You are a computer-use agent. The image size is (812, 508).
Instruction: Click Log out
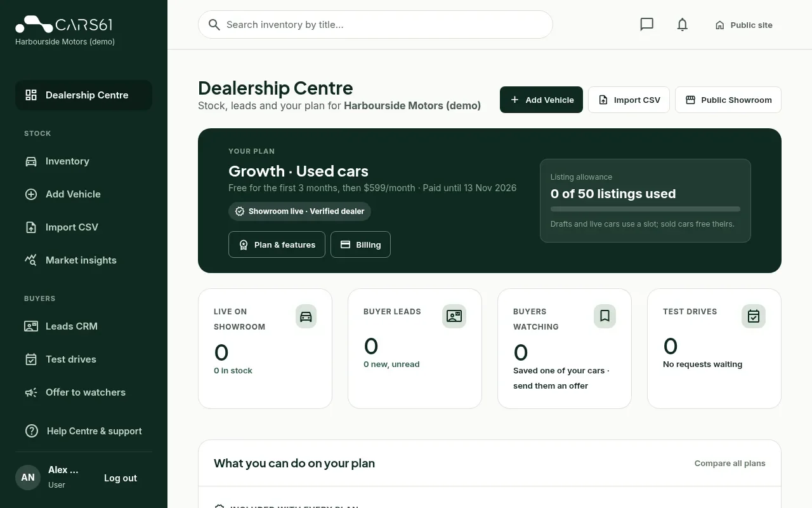click(121, 478)
